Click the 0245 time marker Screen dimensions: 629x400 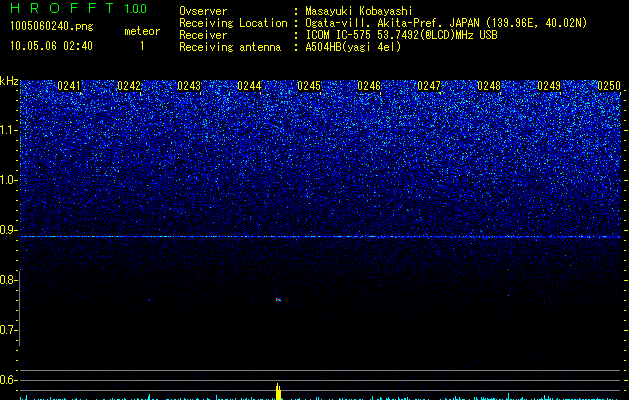pyautogui.click(x=309, y=86)
